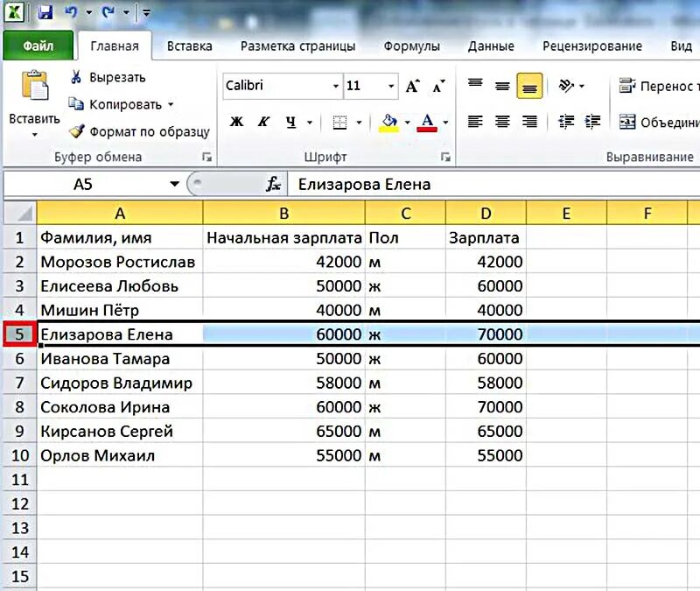Center text horizontally in cell
The image size is (700, 591).
coord(502,121)
